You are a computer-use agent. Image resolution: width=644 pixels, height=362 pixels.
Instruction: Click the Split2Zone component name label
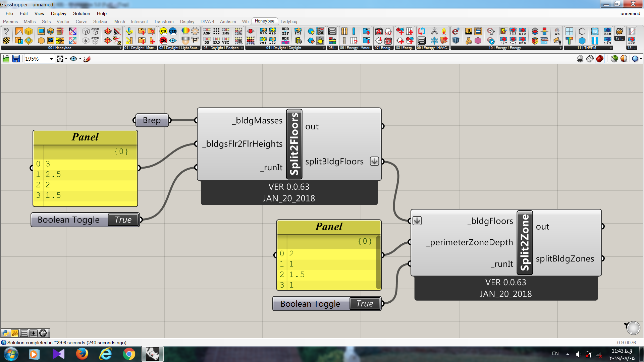point(525,243)
